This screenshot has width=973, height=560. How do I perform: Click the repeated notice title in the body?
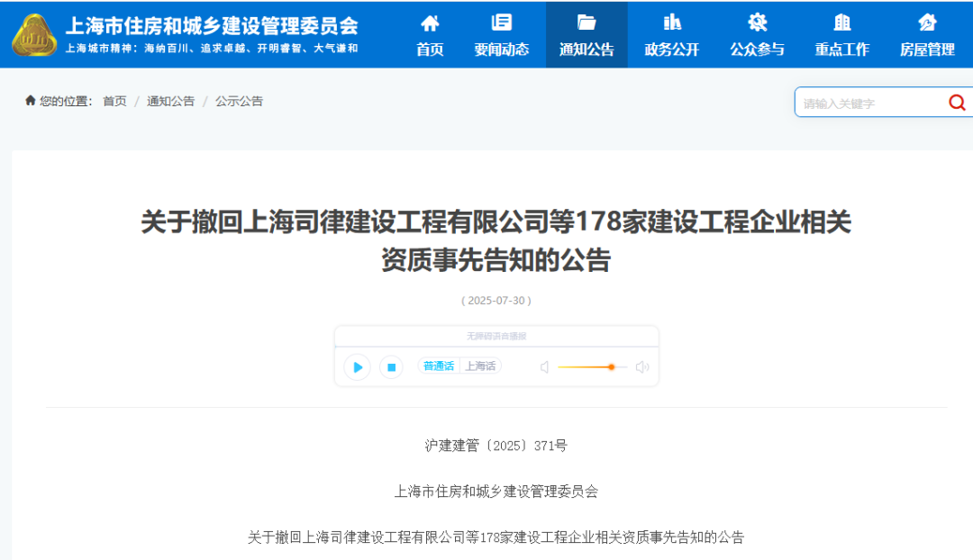coord(496,537)
